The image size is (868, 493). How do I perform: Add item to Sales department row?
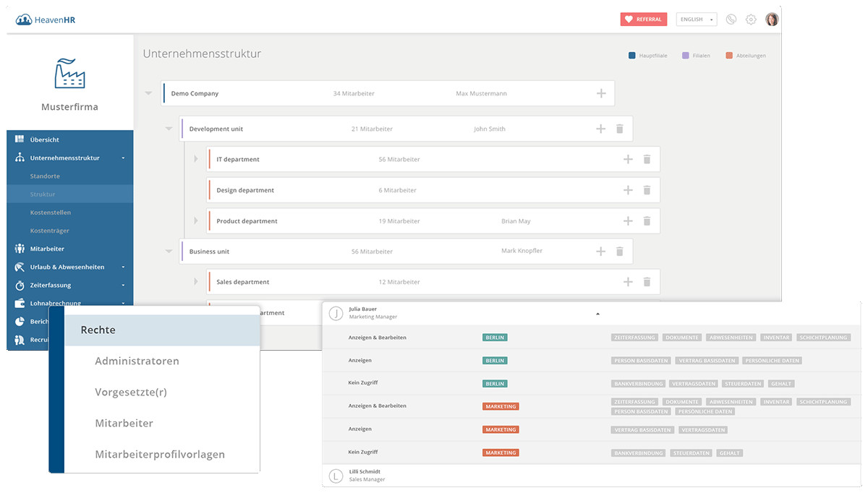[x=628, y=282]
